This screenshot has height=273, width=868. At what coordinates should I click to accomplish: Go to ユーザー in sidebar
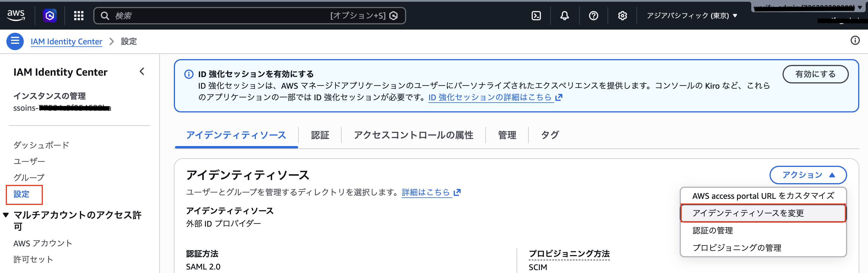point(29,161)
